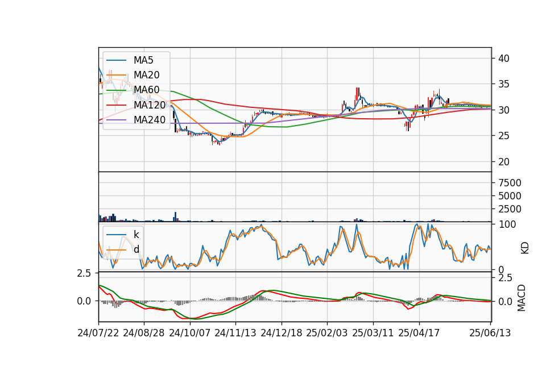Click the volume axis value 7500
This screenshot has width=546, height=392.
tap(510, 183)
